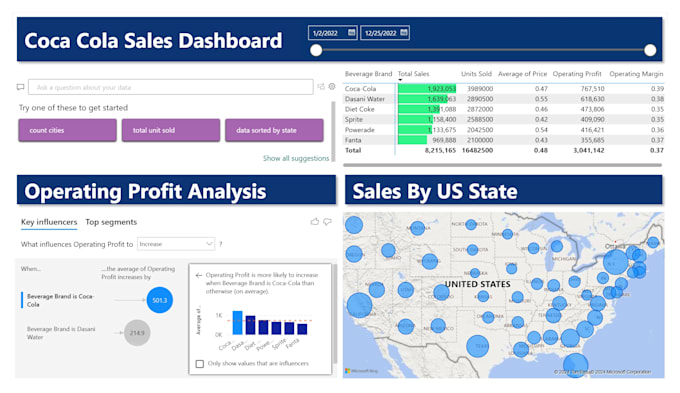Click sort arrow under Total Sales header
The height and width of the screenshot is (393, 680).
click(400, 80)
